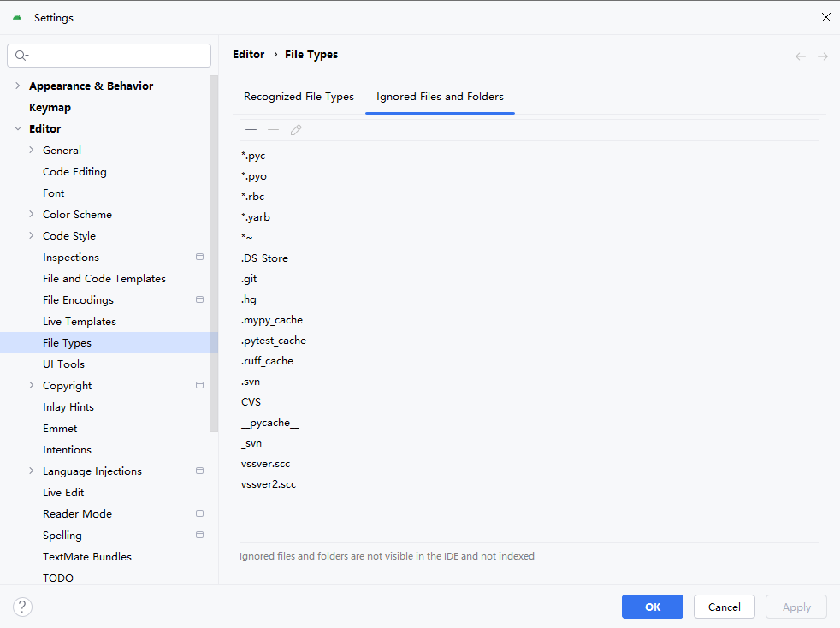The image size is (840, 628).
Task: Click the edit pencil icon
Action: [296, 130]
